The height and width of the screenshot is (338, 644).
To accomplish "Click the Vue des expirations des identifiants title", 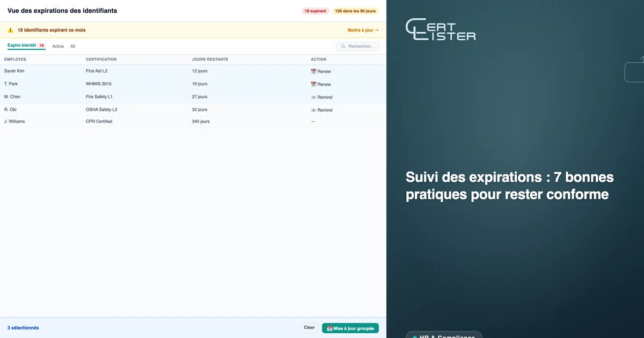I will tap(62, 11).
